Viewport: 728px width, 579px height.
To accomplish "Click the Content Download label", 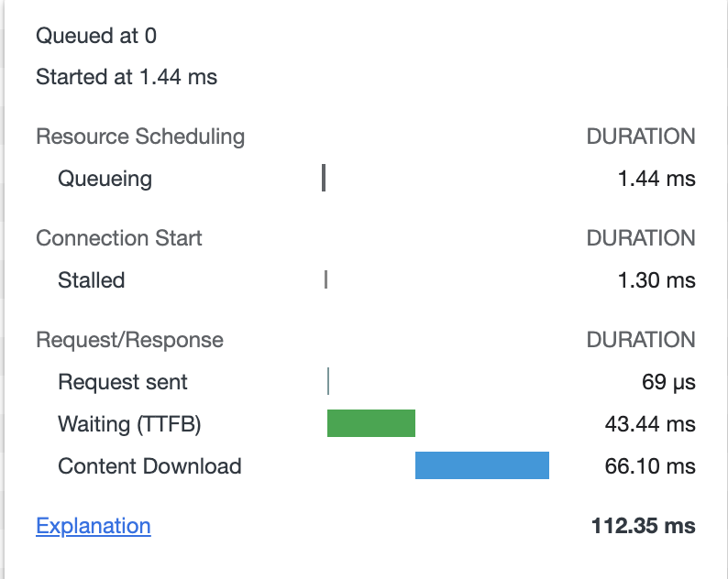I will tap(149, 466).
